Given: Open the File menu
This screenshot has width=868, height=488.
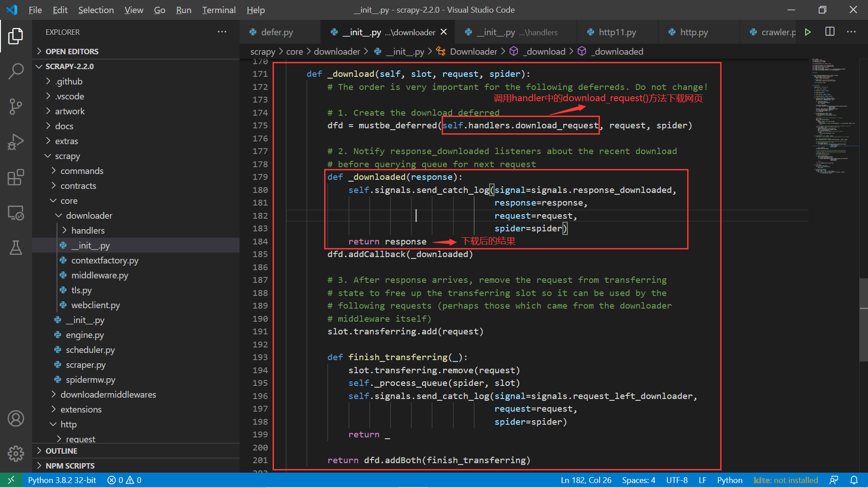Looking at the screenshot, I should [x=35, y=10].
